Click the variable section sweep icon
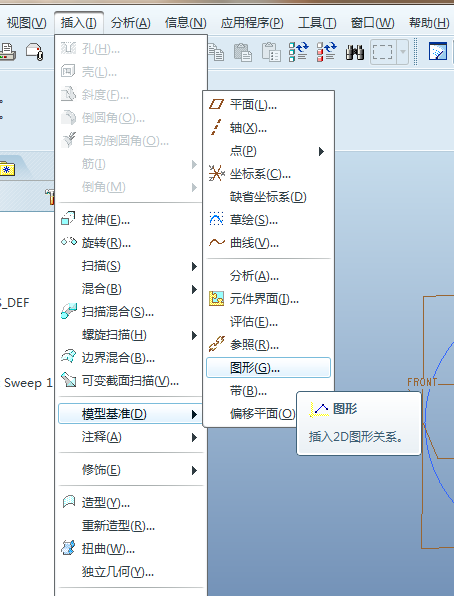This screenshot has height=596, width=454. coord(69,379)
